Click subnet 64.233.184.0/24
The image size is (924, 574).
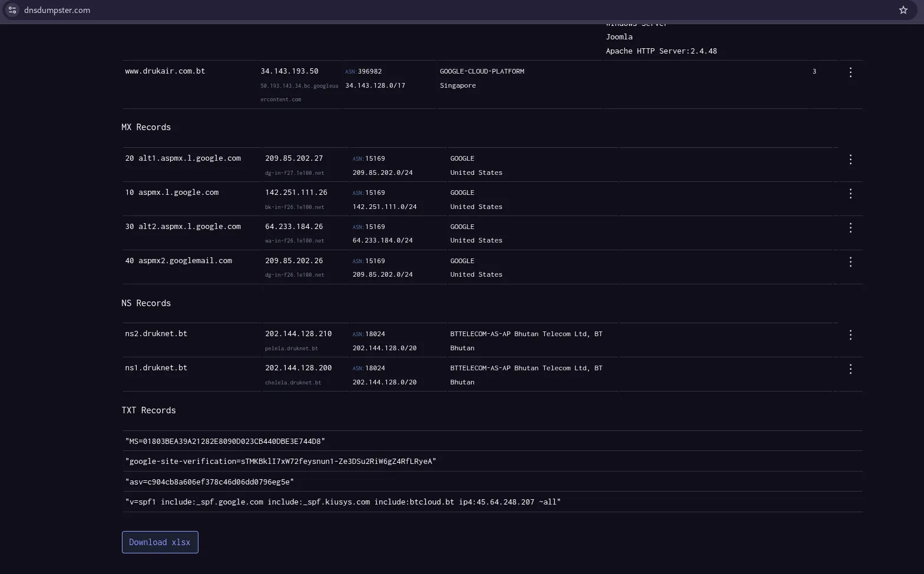(x=382, y=241)
